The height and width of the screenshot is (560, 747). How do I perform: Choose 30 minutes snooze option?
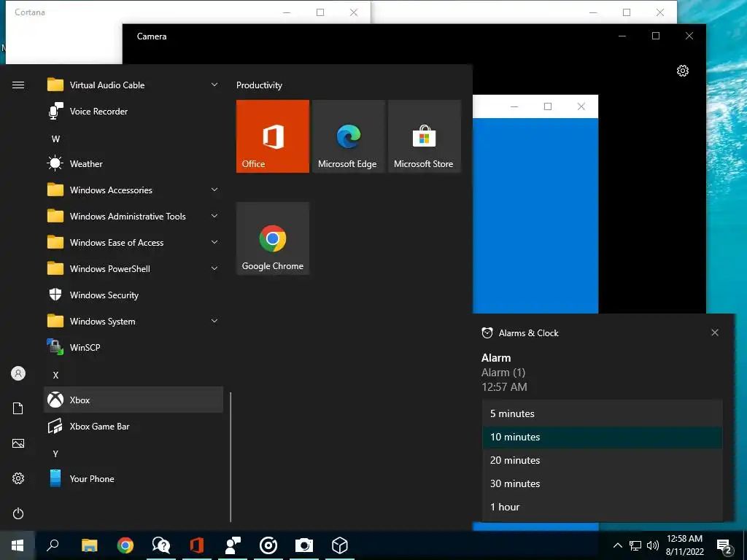pyautogui.click(x=602, y=483)
